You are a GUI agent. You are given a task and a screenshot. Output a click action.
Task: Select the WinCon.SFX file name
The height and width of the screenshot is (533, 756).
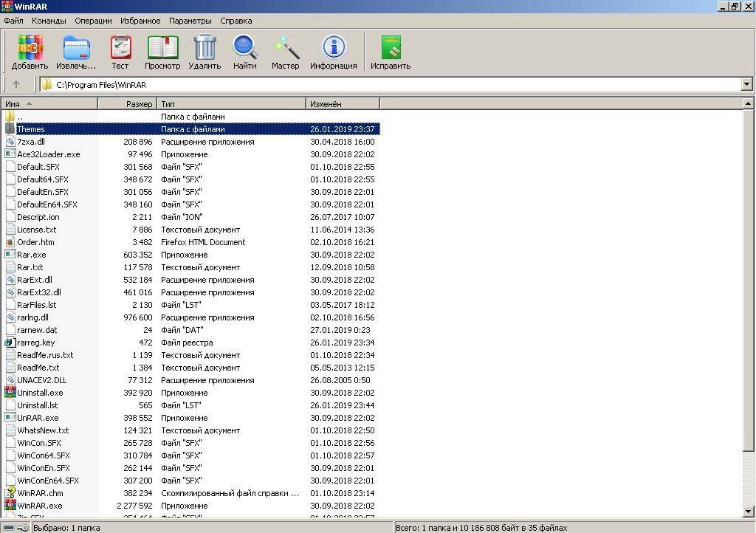39,442
